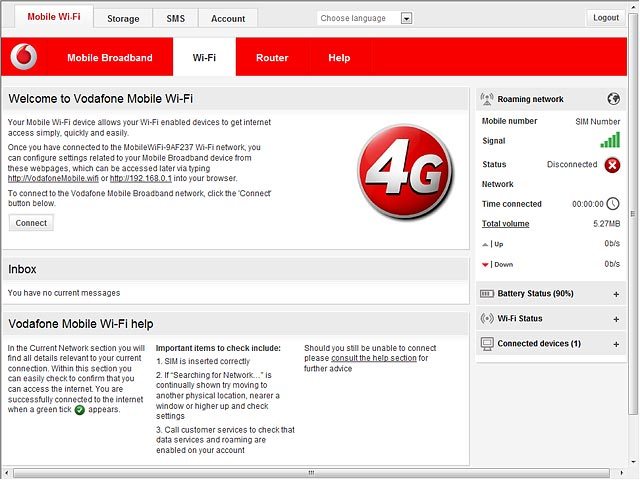This screenshot has width=640, height=480.
Task: Click the green signal strength bars
Action: coord(610,140)
